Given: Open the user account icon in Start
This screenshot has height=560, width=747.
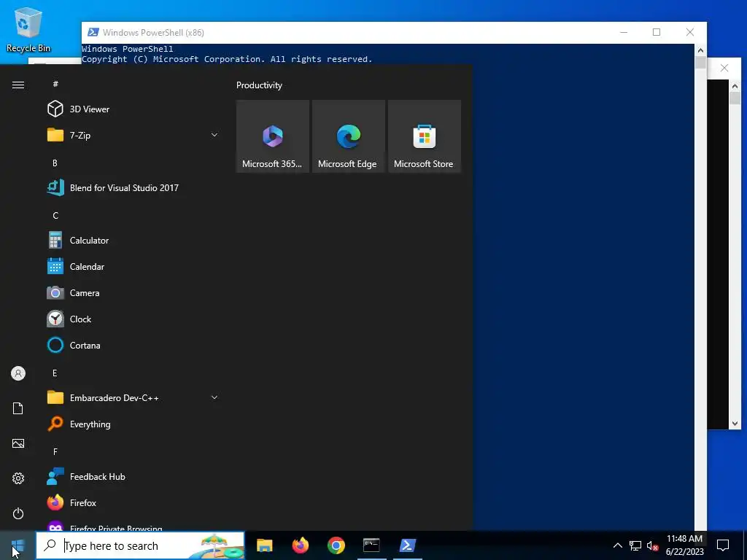Looking at the screenshot, I should point(18,373).
